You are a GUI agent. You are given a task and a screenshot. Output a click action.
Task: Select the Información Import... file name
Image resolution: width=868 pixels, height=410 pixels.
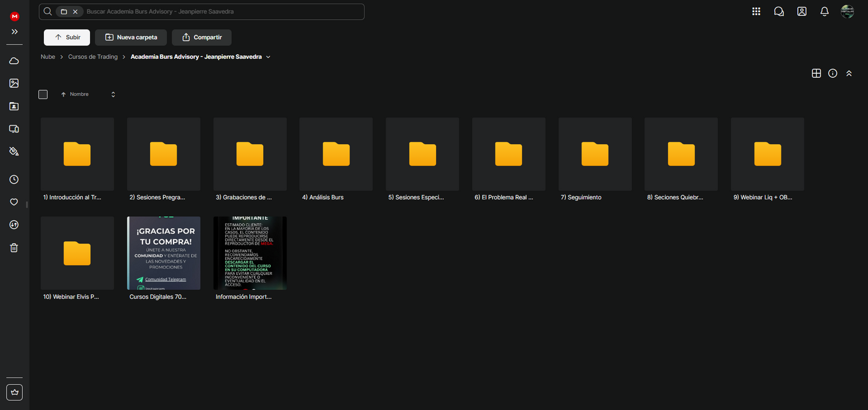[x=243, y=297]
